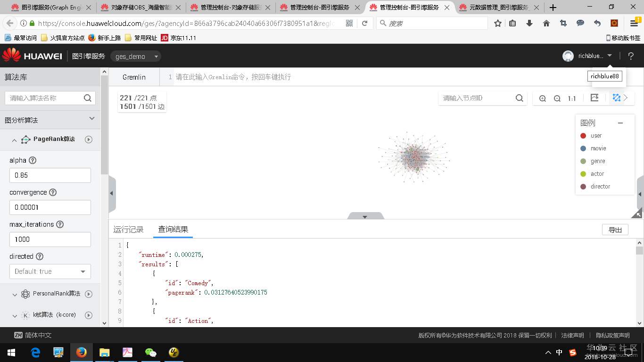The height and width of the screenshot is (362, 644).
Task: Click the 1:1 reset zoom icon
Action: [571, 98]
